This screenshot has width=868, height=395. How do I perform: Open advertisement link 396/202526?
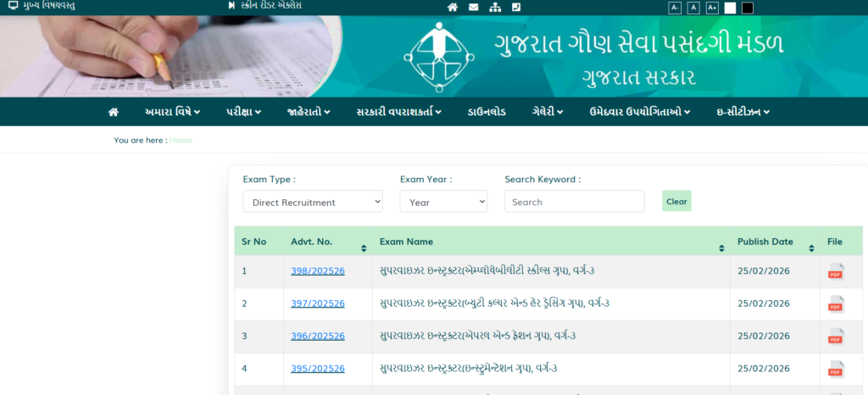[x=318, y=337]
